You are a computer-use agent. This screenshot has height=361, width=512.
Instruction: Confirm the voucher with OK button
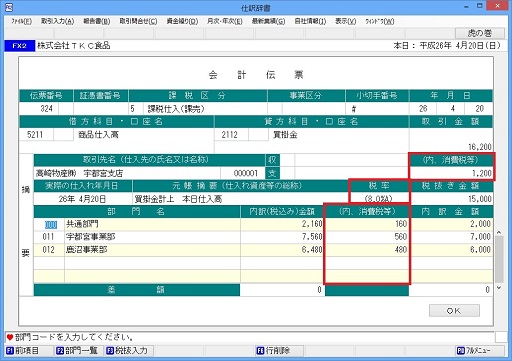454,311
